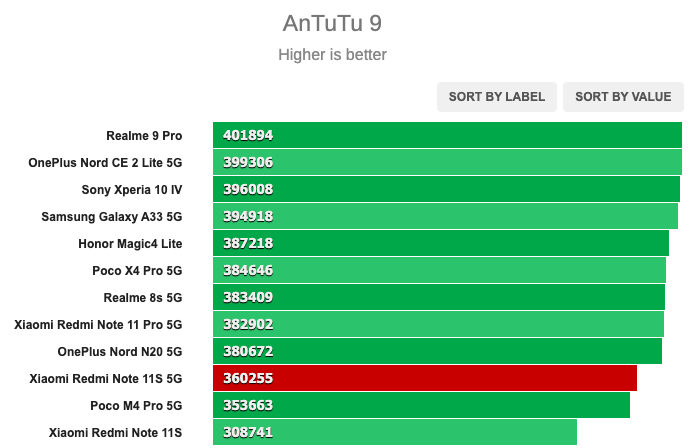
Task: Click the Xiaomi Redmi Note 11S 5G label
Action: 105,379
